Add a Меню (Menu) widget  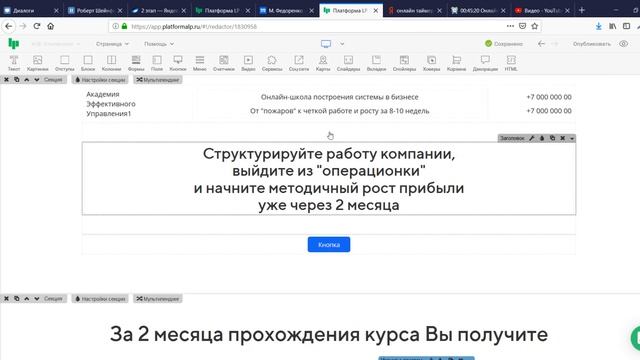coord(200,63)
